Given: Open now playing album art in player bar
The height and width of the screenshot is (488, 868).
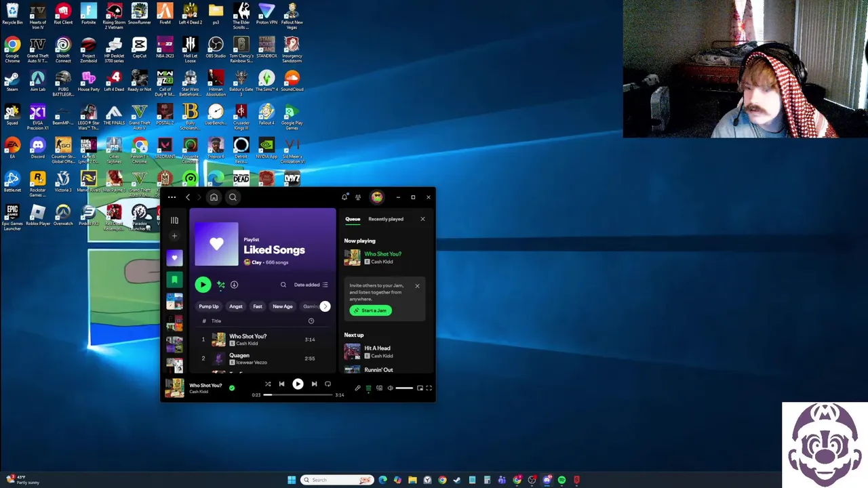Looking at the screenshot, I should (x=174, y=388).
